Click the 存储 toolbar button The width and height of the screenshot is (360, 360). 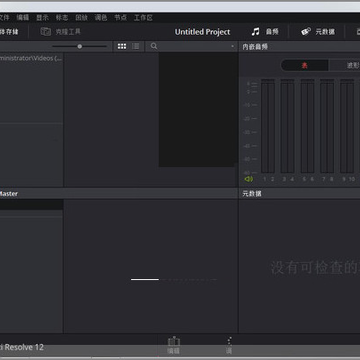pos(9,32)
